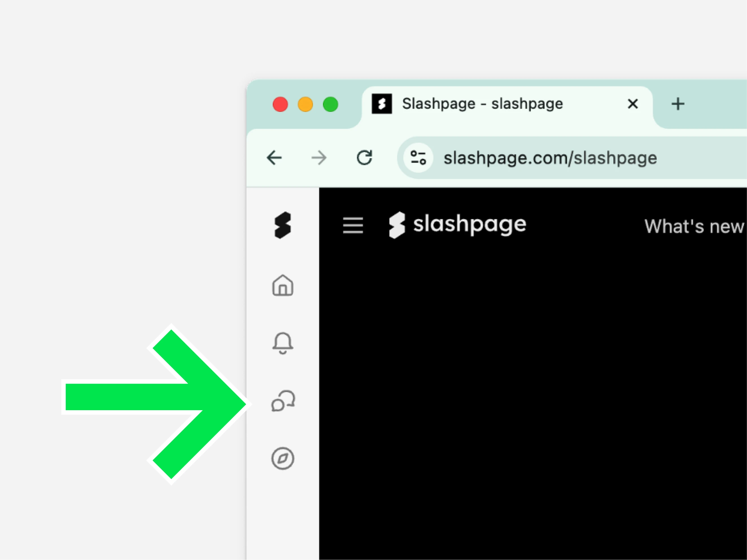This screenshot has width=747, height=560.
Task: Open the What's new menu item
Action: coord(694,227)
